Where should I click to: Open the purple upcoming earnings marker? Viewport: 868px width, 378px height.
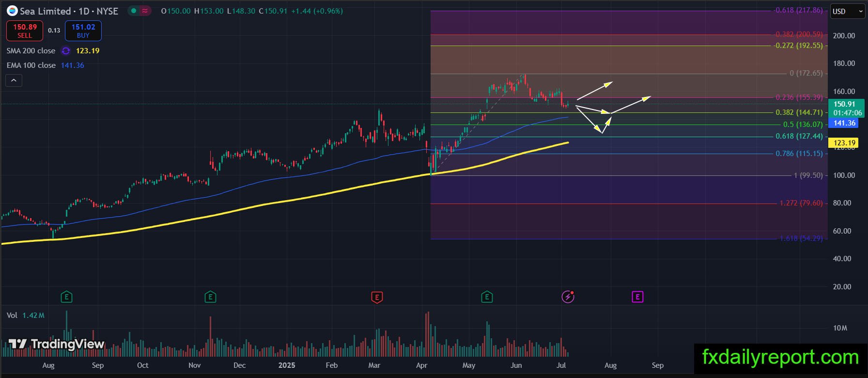click(637, 297)
